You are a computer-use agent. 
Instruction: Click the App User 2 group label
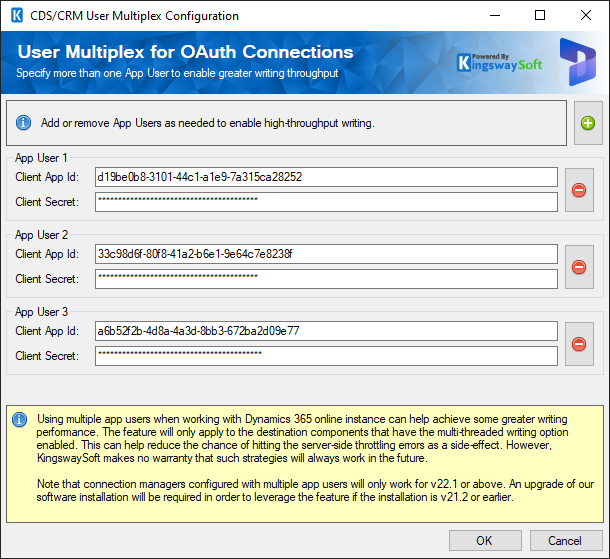[41, 235]
